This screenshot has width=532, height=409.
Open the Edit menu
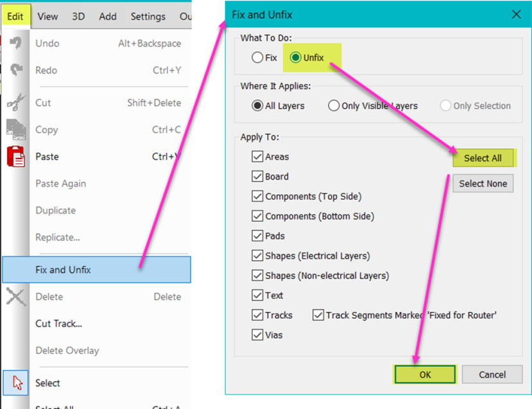click(15, 16)
